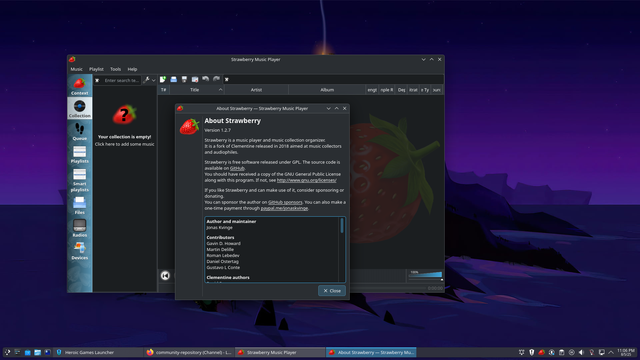Select 'Jonas Kvinge' in the credits list
The width and height of the screenshot is (640, 360).
[220, 227]
